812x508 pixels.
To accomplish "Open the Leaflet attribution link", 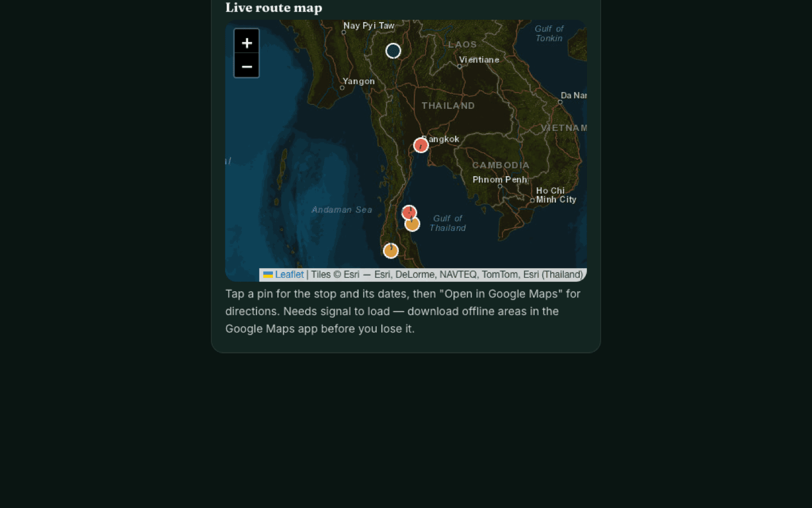I will pyautogui.click(x=289, y=275).
